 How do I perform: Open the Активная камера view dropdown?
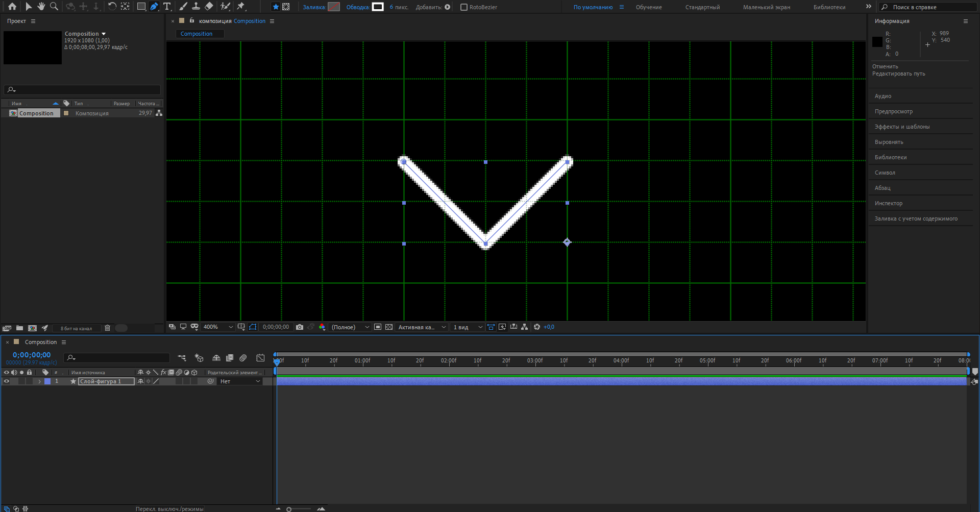click(422, 327)
